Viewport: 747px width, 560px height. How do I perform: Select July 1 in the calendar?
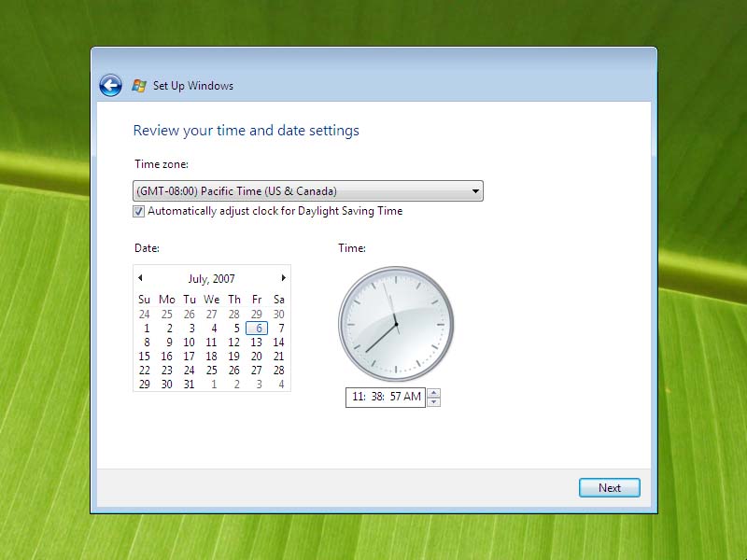tap(147, 329)
